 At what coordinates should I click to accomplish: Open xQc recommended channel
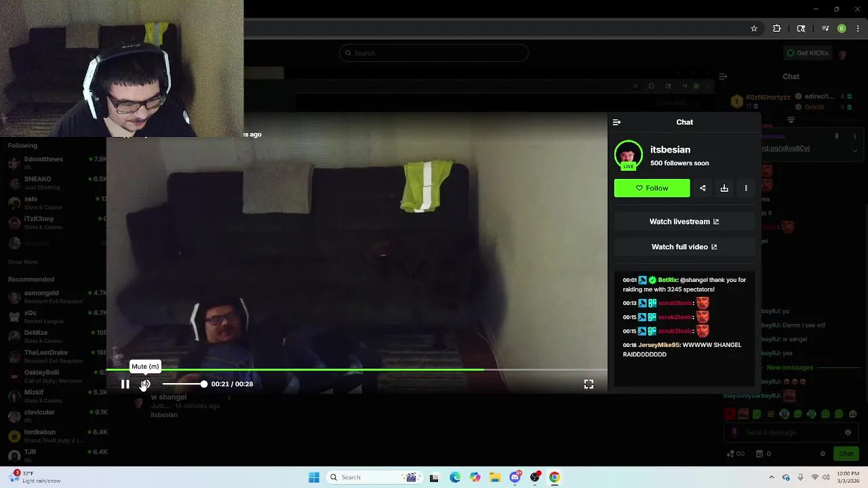(57, 317)
